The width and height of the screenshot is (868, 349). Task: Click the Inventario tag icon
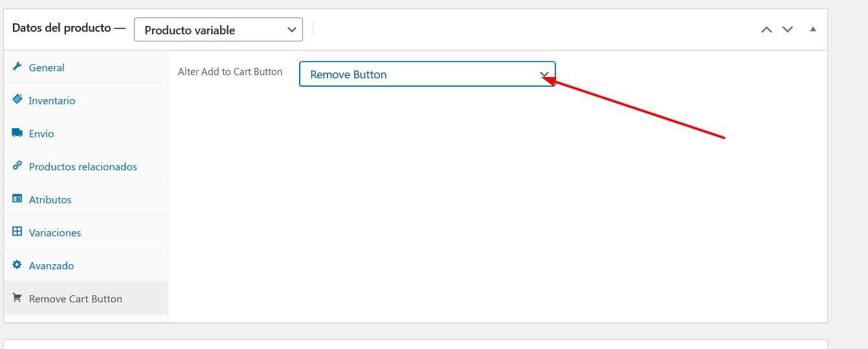pos(17,100)
